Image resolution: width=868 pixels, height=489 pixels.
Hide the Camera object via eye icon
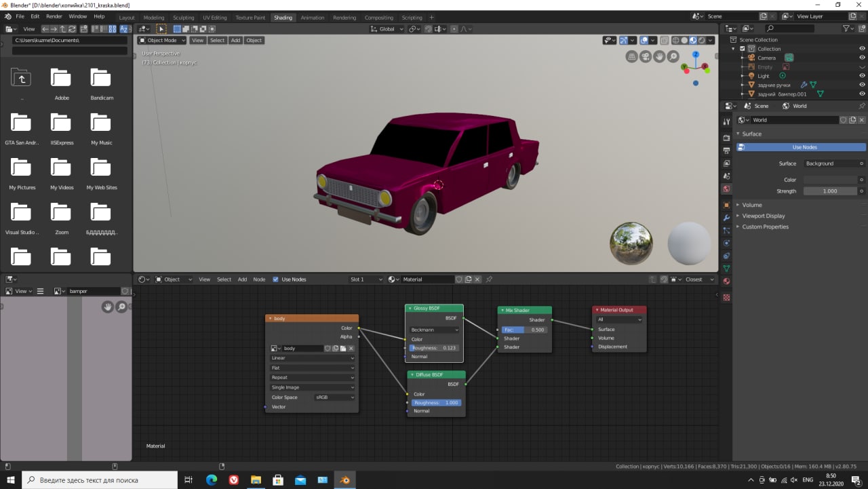(x=862, y=58)
